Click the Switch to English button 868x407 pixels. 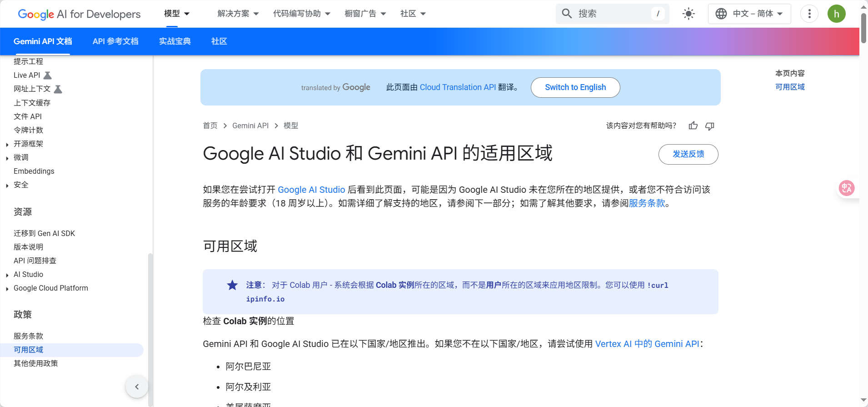click(575, 87)
